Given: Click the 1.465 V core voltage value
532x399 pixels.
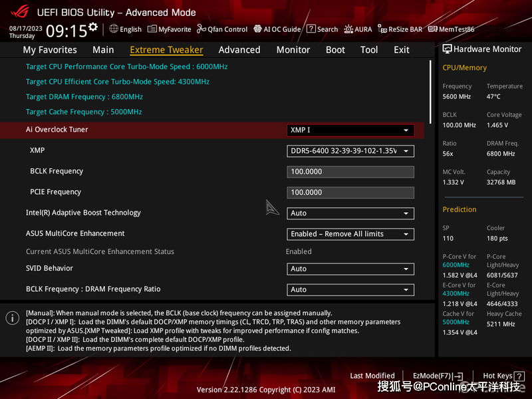Looking at the screenshot, I should point(497,125).
